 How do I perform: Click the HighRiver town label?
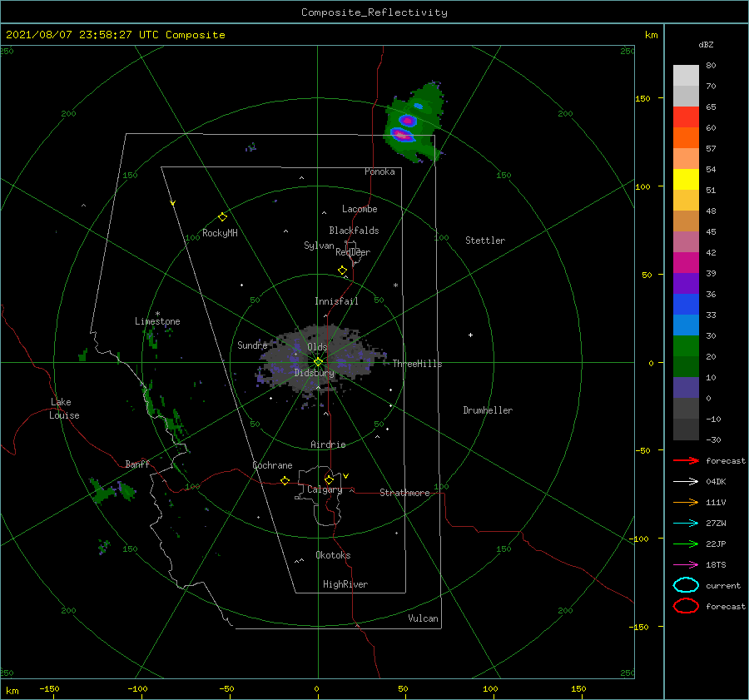(x=345, y=584)
